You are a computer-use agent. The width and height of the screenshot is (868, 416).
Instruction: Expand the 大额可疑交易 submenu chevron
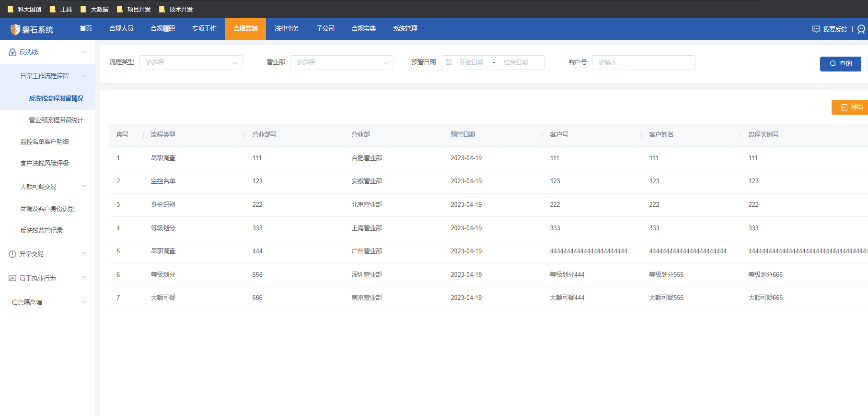coord(84,187)
